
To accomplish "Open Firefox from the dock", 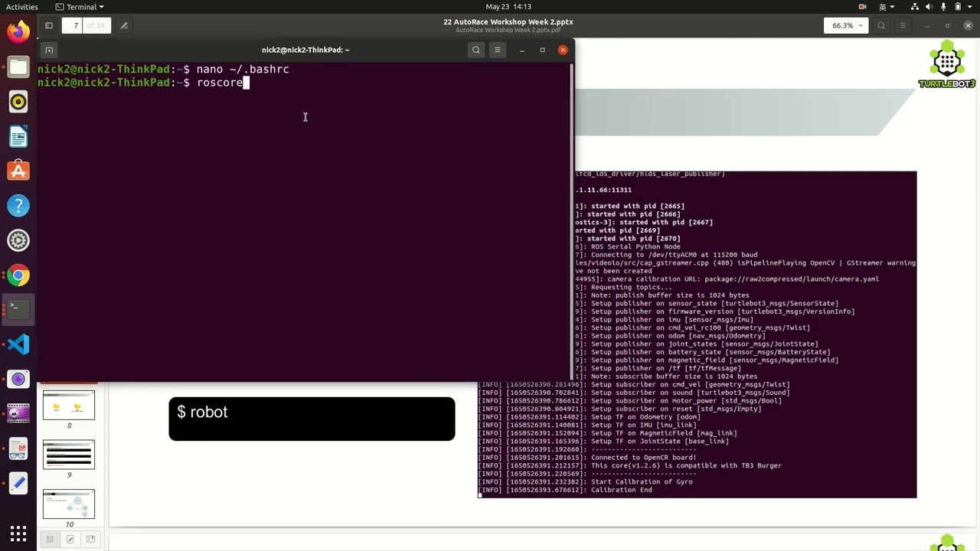I will tap(18, 31).
